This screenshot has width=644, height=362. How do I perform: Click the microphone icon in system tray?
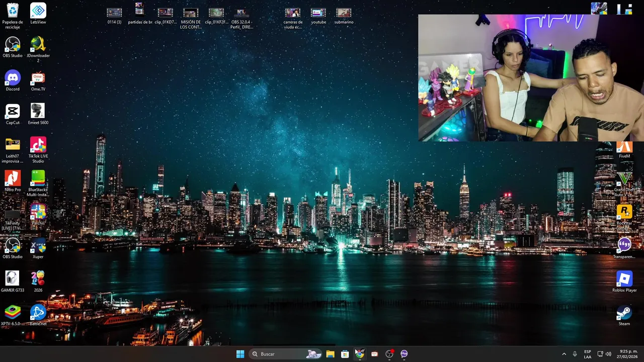(x=575, y=354)
